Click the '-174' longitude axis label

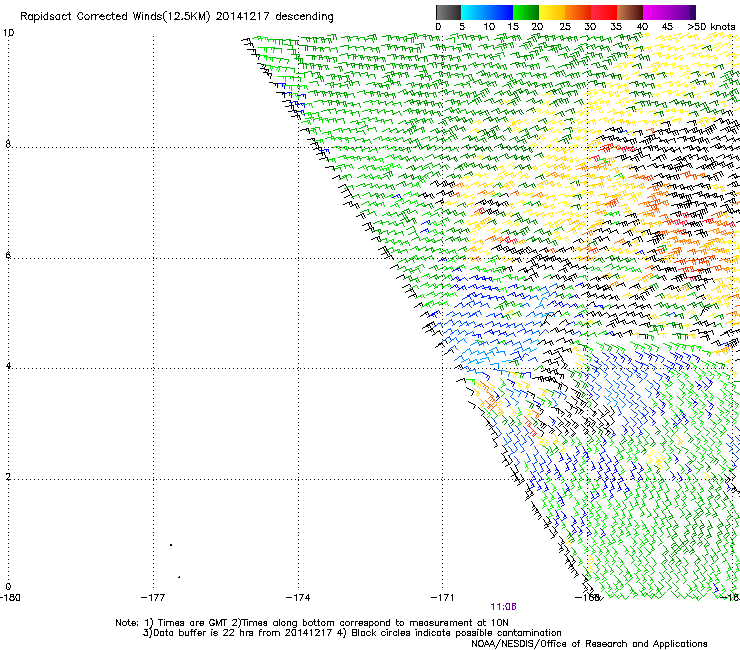pos(298,598)
